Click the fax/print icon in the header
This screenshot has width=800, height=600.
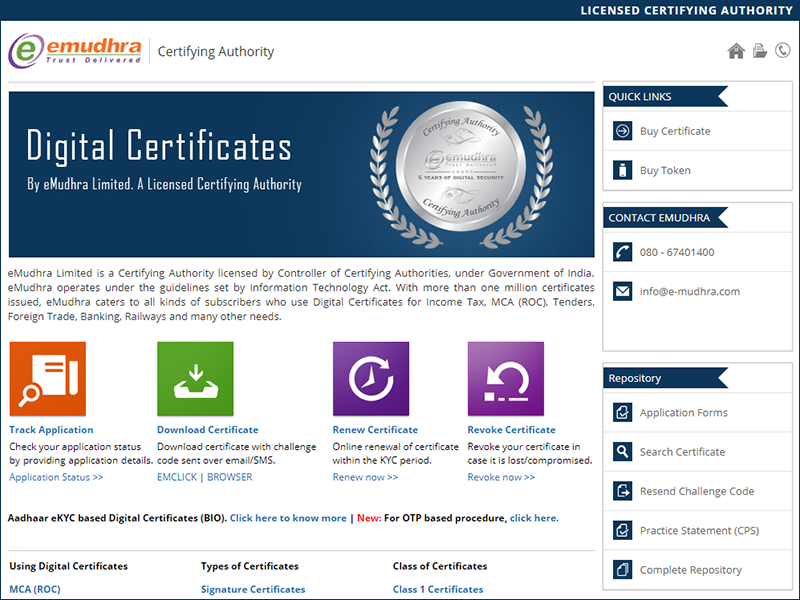click(x=760, y=51)
